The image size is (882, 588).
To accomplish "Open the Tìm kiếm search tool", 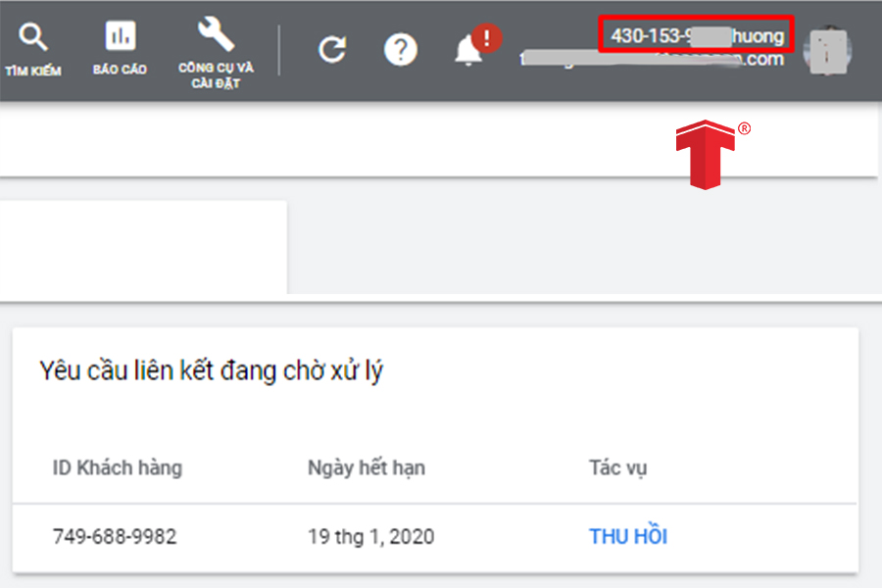I will tap(33, 50).
